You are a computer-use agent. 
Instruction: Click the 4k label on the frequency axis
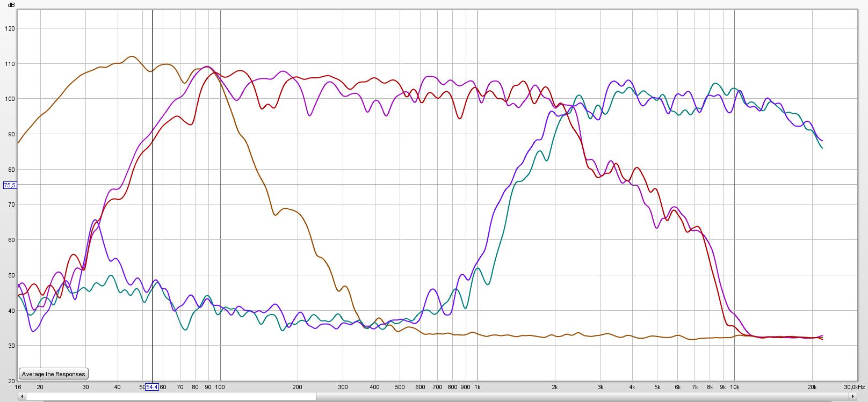[633, 387]
